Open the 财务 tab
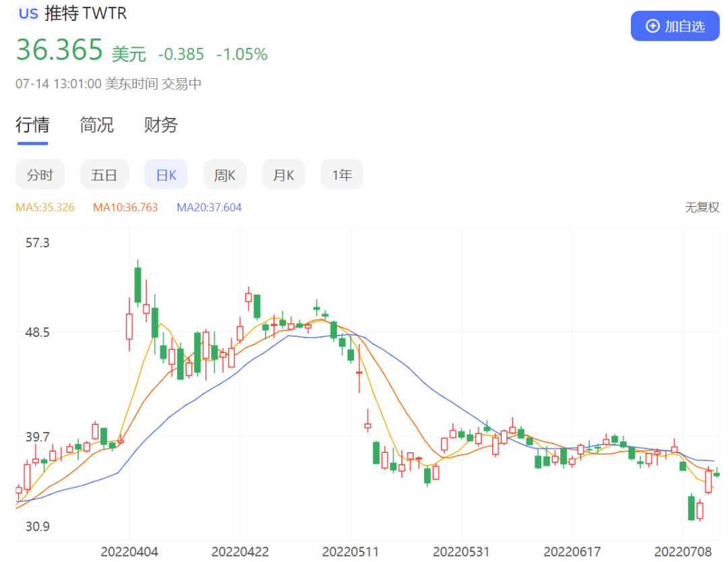This screenshot has width=728, height=562. coord(160,125)
